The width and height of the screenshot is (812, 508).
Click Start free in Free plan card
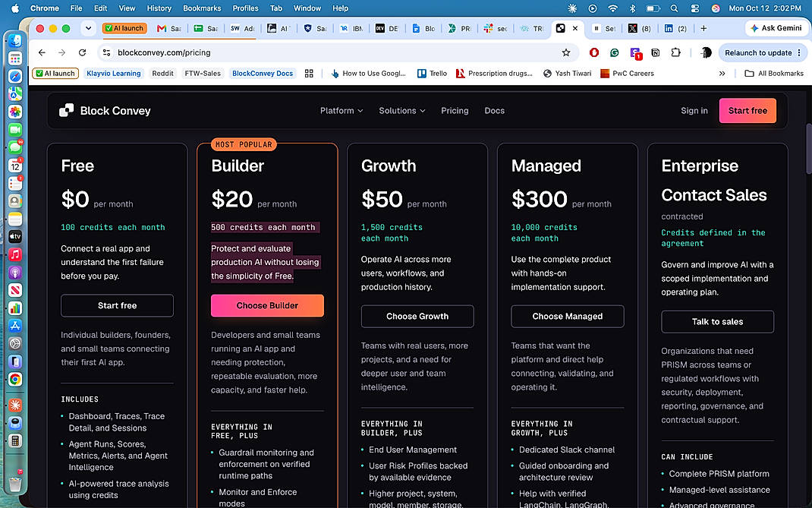coord(117,305)
